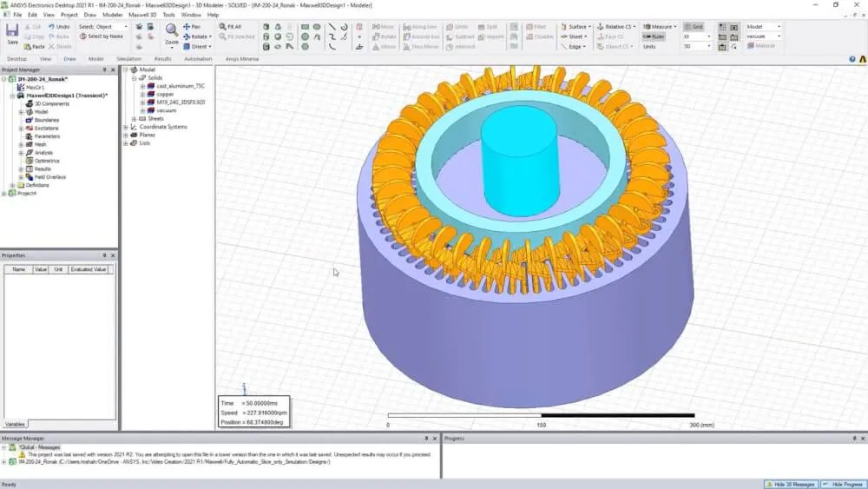Click the Undo arrow icon
868x489 pixels.
coord(58,27)
